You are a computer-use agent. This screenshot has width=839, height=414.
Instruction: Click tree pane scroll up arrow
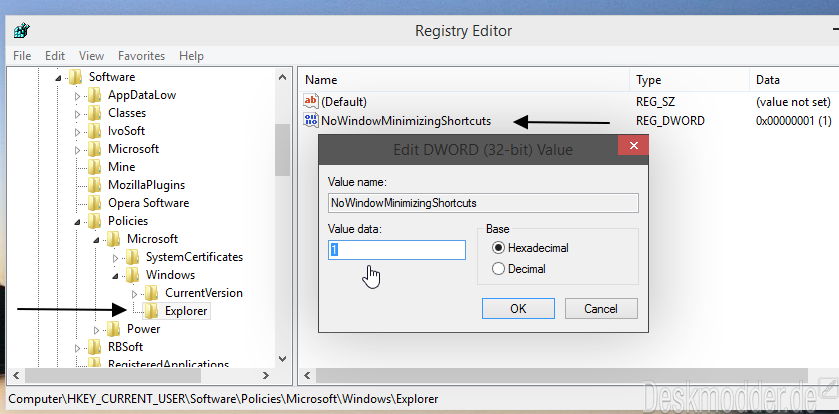coord(283,78)
